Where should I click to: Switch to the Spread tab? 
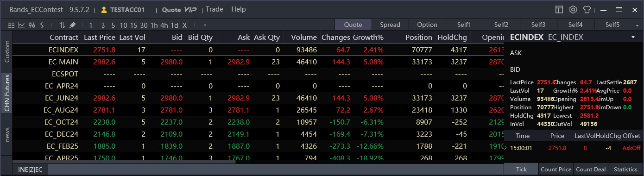390,25
